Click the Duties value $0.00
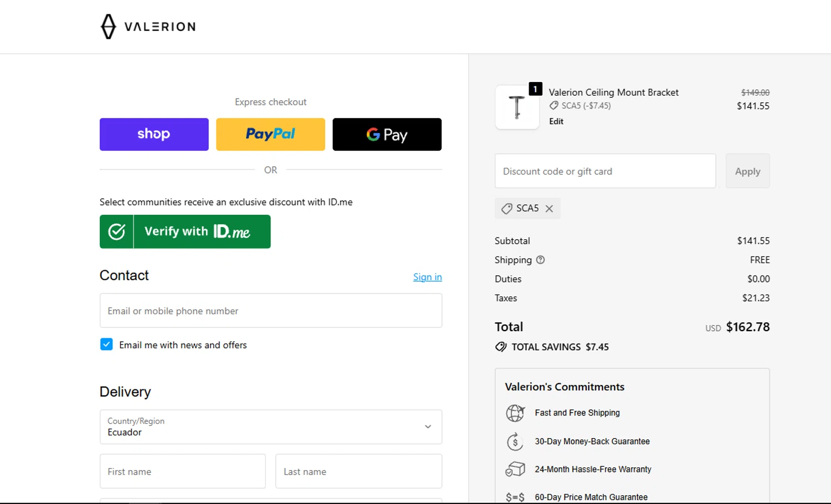 [x=758, y=279]
